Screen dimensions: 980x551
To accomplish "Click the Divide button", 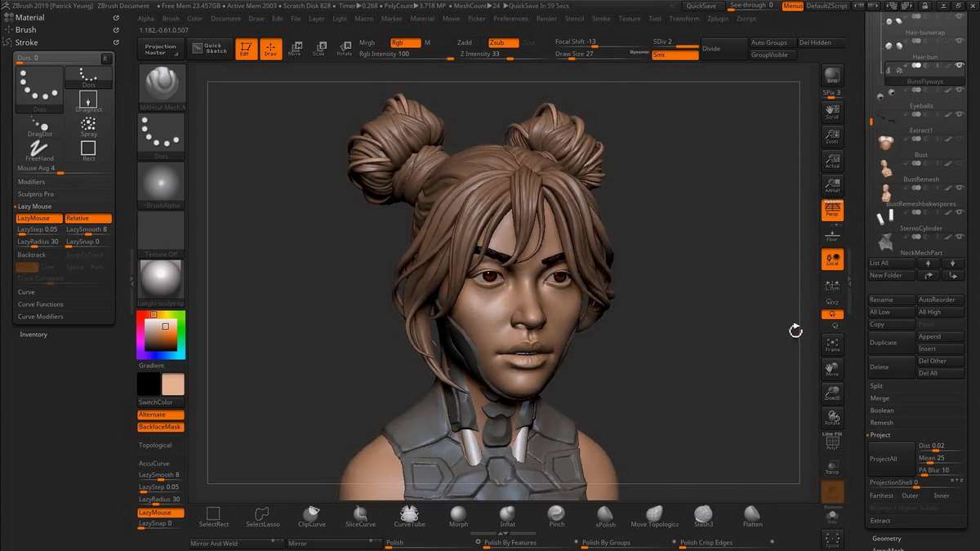I will tap(724, 48).
